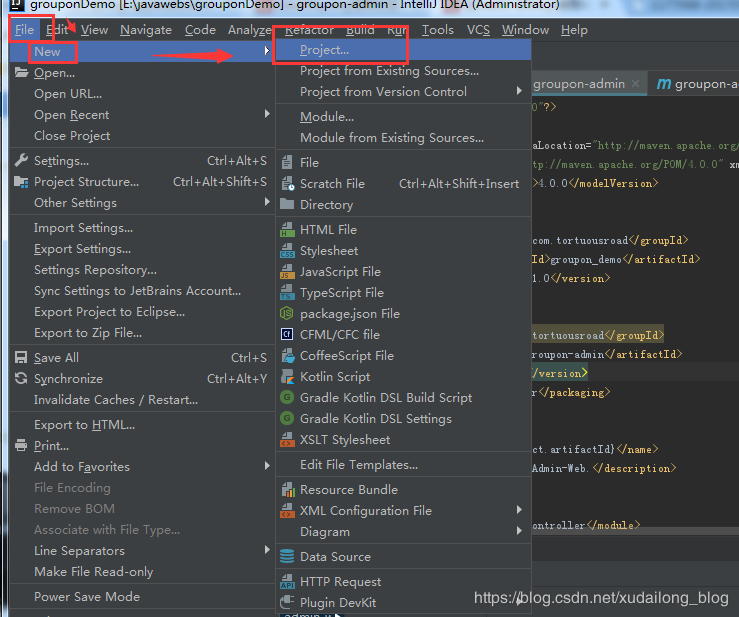Click the Save All disk icon
Screen dimensions: 739x617
click(x=21, y=357)
